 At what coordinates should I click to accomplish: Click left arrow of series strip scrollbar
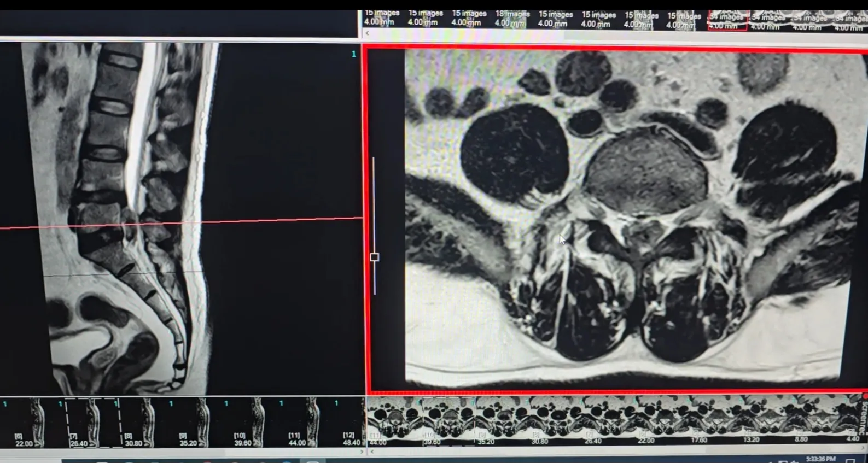tap(367, 33)
